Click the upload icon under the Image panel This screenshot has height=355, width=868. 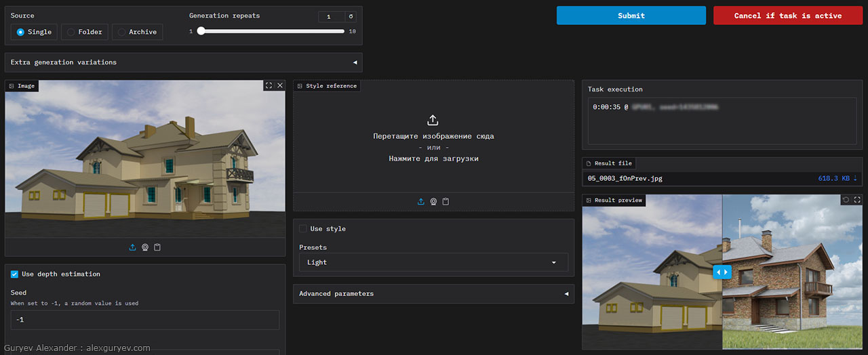[133, 247]
